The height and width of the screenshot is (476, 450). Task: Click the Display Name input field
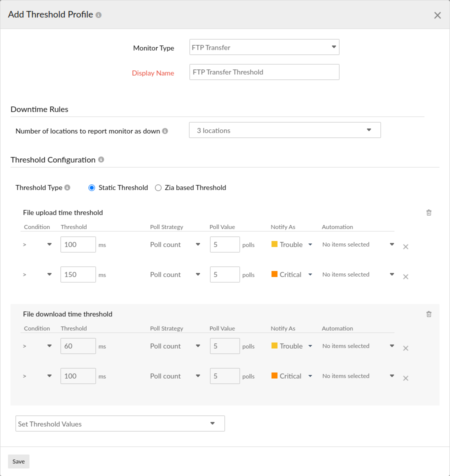point(264,71)
